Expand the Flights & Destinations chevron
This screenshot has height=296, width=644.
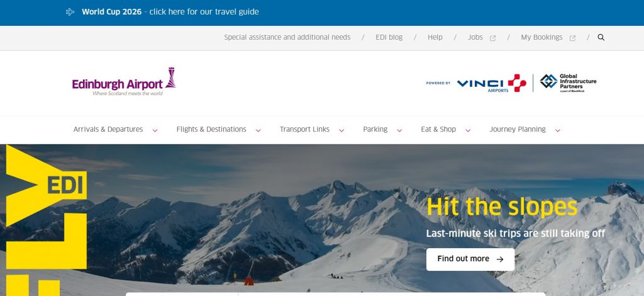258,130
